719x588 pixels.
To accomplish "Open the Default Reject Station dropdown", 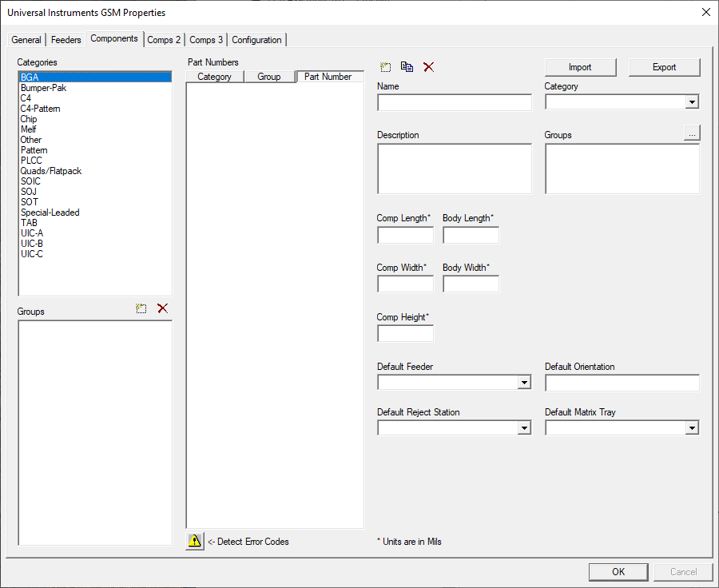I will [x=525, y=427].
